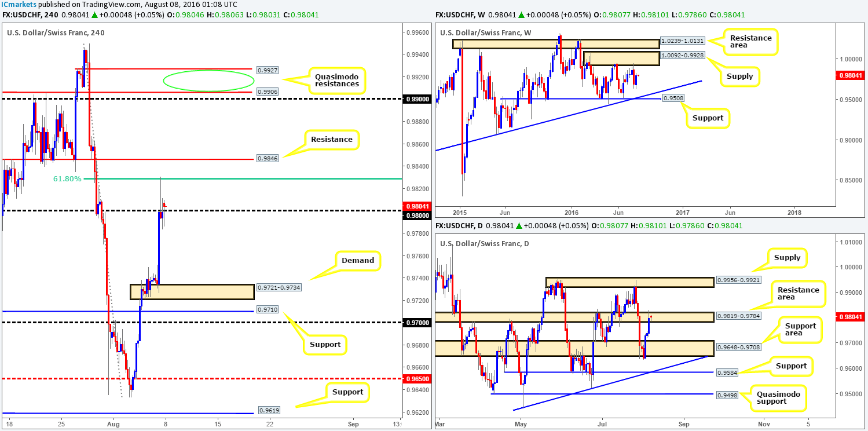Click the 'Support' callout pointing at 0.9619
This screenshot has height=431, width=868.
[x=347, y=392]
